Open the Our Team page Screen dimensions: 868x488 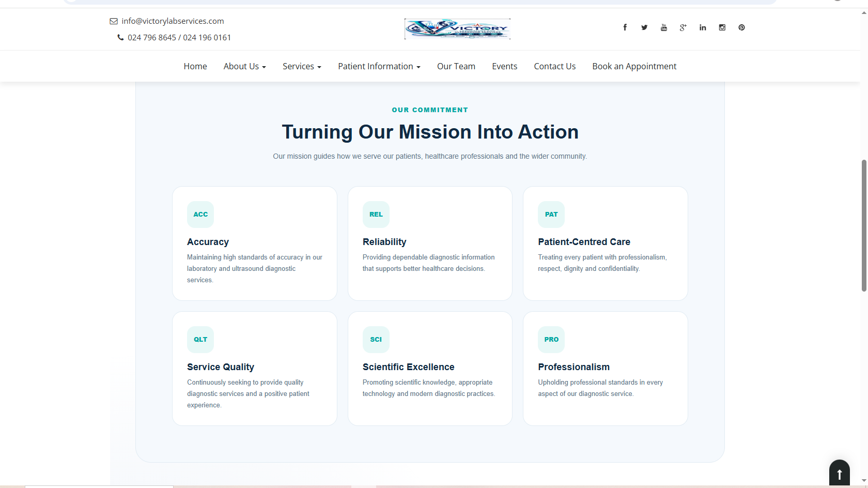click(456, 66)
